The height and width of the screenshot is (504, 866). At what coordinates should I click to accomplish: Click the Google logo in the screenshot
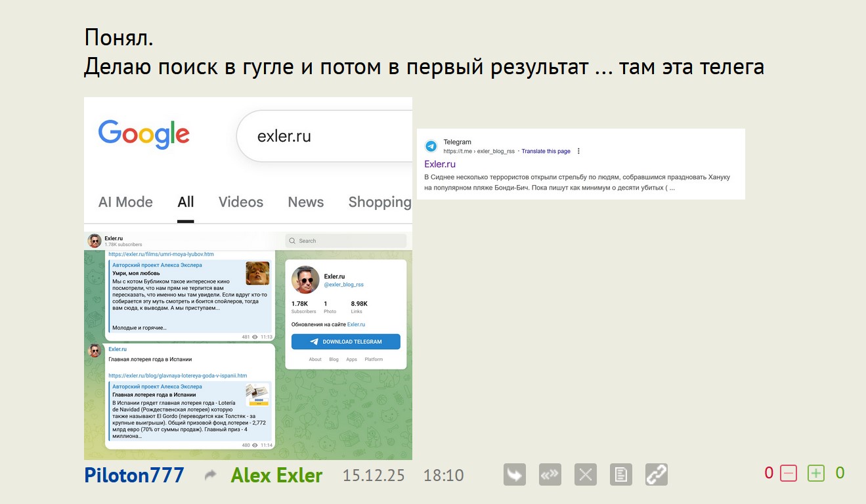144,134
